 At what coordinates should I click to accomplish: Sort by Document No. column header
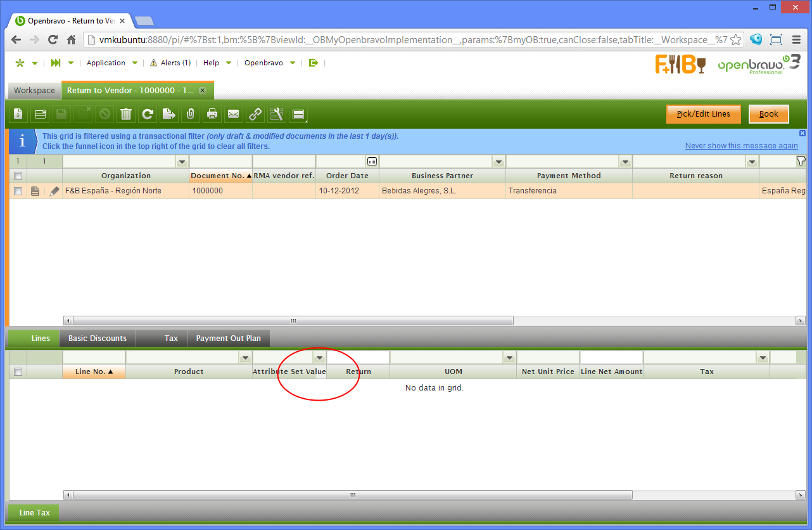pyautogui.click(x=221, y=176)
